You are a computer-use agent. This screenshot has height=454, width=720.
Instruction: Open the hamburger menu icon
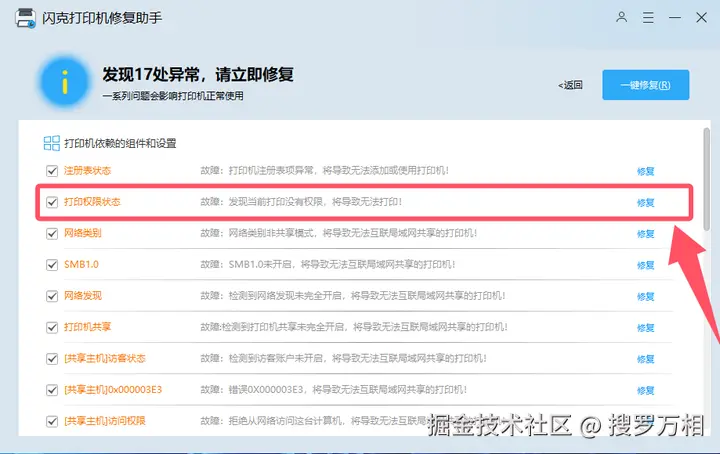648,18
